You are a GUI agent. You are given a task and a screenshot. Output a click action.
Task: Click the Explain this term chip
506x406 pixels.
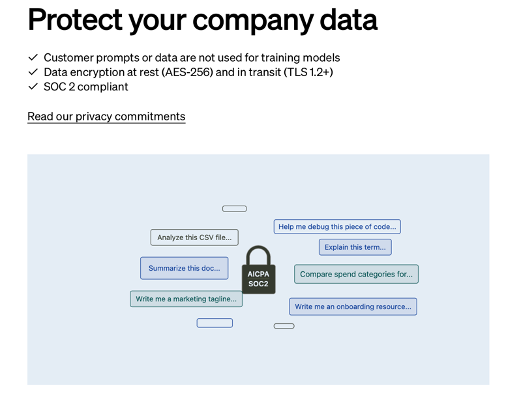(355, 247)
